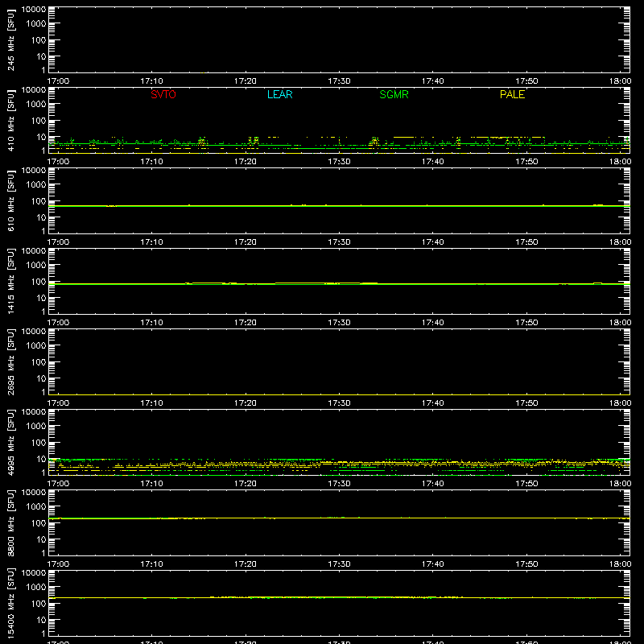Viewport: 644px width, 644px height.
Task: Select the 245 MHz [SFU] axis title
Action: [x=11, y=39]
